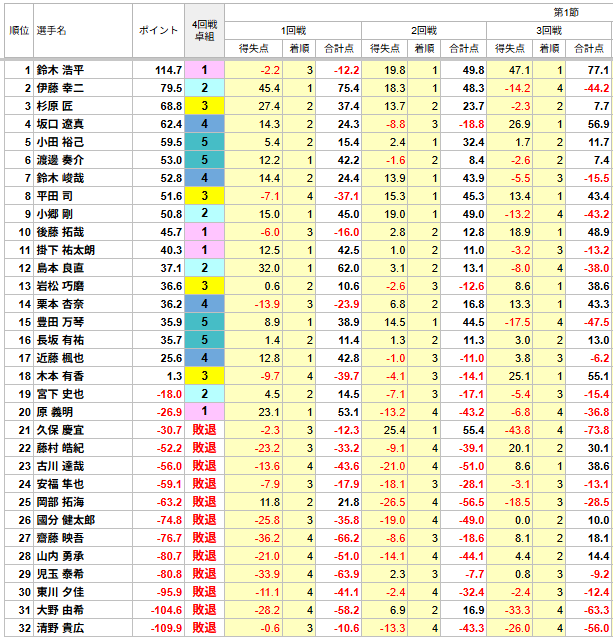Click the 第1節 header
This screenshot has width=613, height=637.
(x=565, y=13)
